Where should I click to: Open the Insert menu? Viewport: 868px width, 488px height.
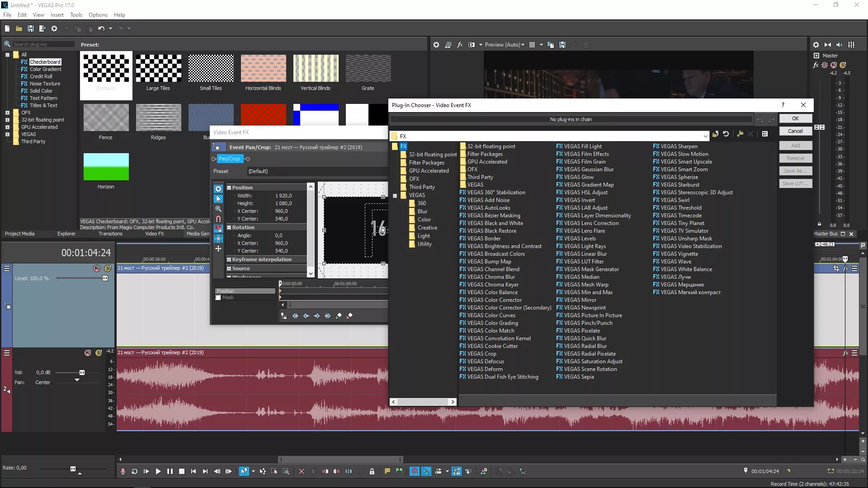coord(57,14)
